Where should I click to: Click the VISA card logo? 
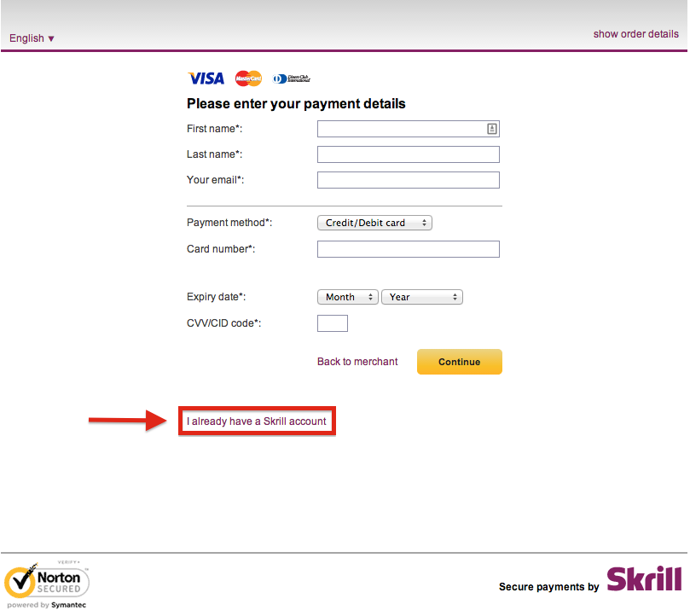206,78
